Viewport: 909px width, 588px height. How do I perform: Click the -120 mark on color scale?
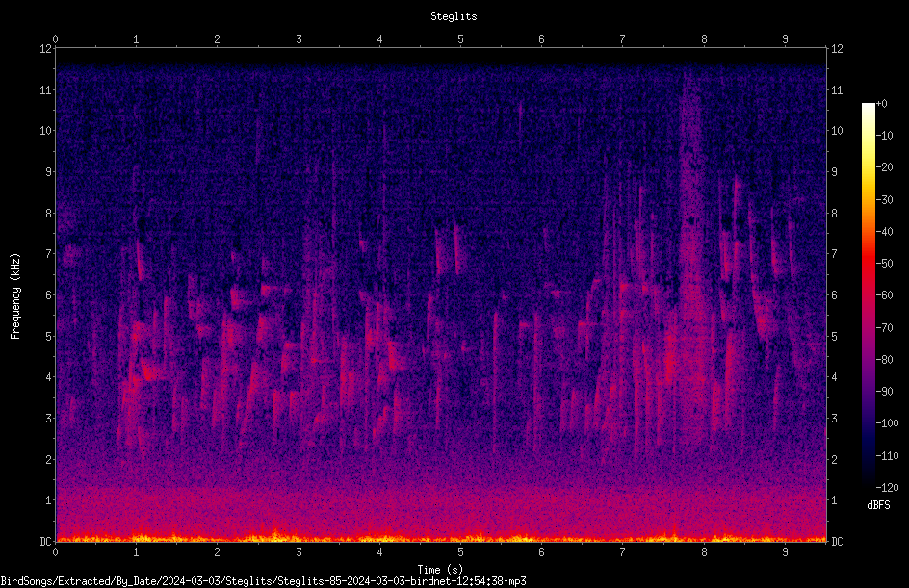(887, 488)
